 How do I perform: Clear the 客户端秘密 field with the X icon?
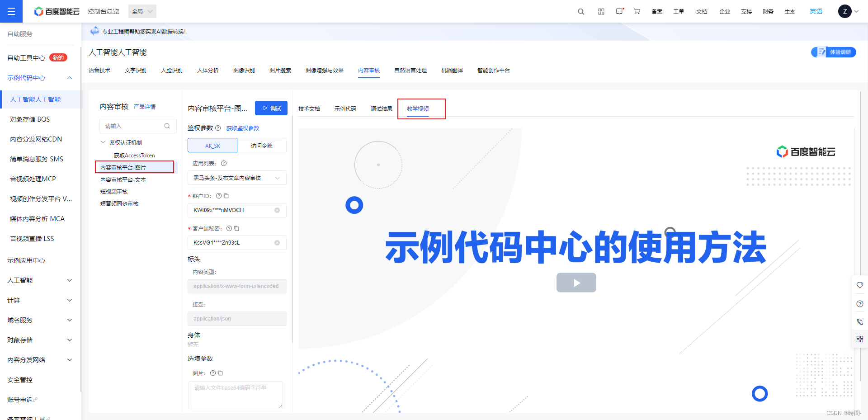point(277,243)
